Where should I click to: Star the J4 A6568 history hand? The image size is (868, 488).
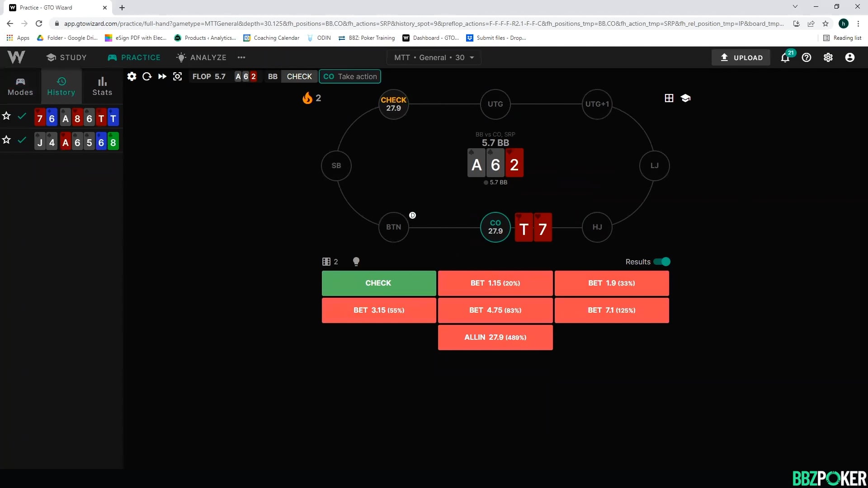click(x=6, y=140)
